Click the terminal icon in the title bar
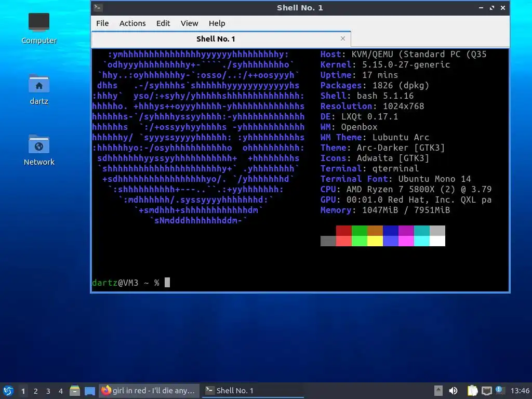 click(x=98, y=7)
